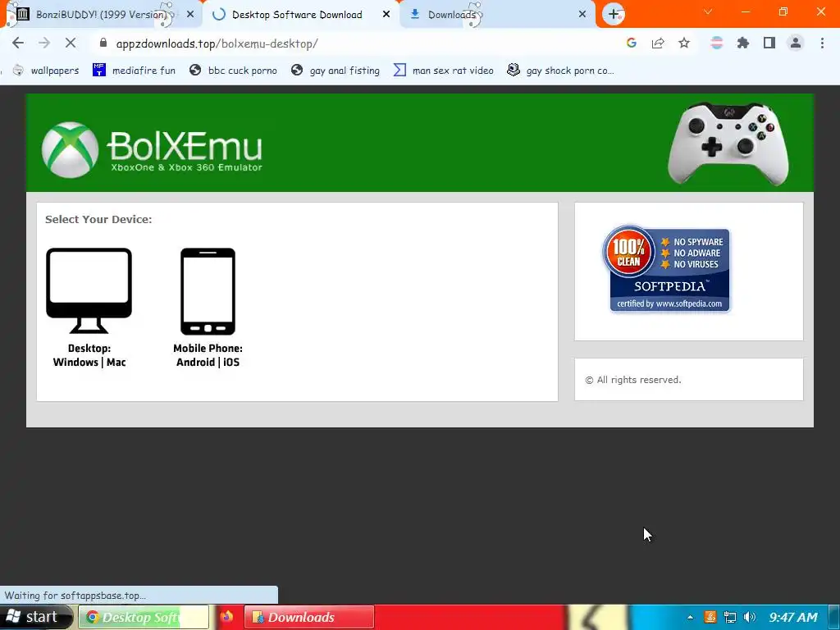Toggle the browser side panel

(x=769, y=43)
